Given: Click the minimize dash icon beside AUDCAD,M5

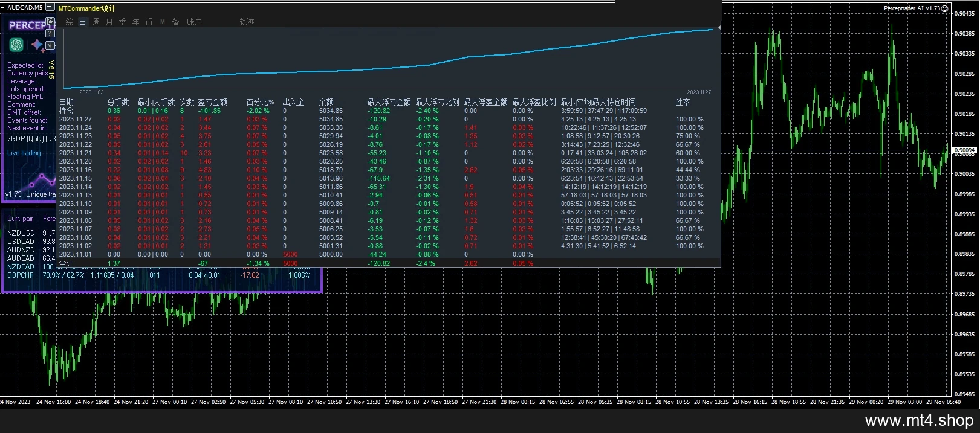Looking at the screenshot, I should click(x=50, y=8).
